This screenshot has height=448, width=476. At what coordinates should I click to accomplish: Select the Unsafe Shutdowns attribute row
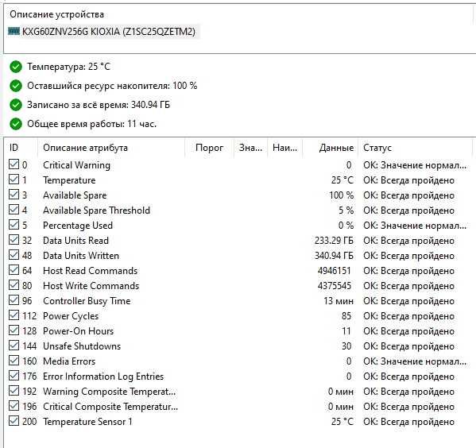pos(238,346)
